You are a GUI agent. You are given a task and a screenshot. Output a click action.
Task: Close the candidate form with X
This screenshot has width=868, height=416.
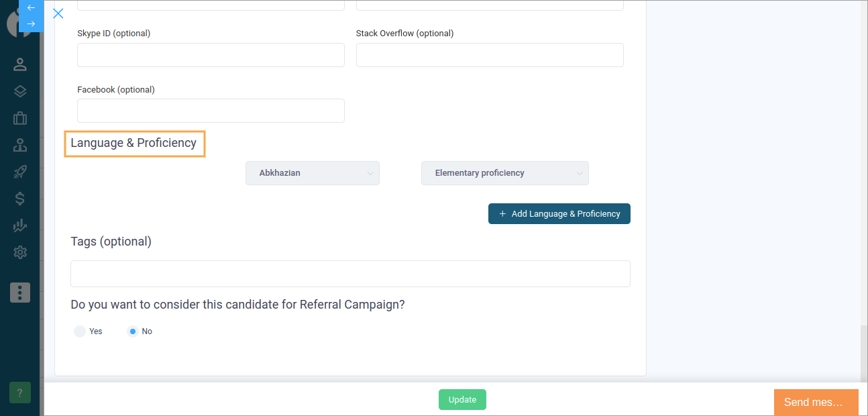[x=58, y=13]
